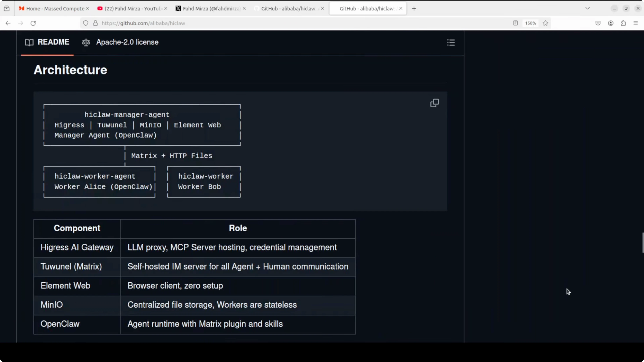
Task: Expand the current page zoom control
Action: pyautogui.click(x=530, y=23)
